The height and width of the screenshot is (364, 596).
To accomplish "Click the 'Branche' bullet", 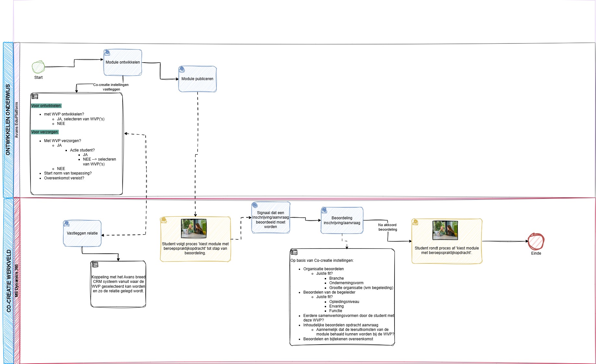I will (x=336, y=278).
